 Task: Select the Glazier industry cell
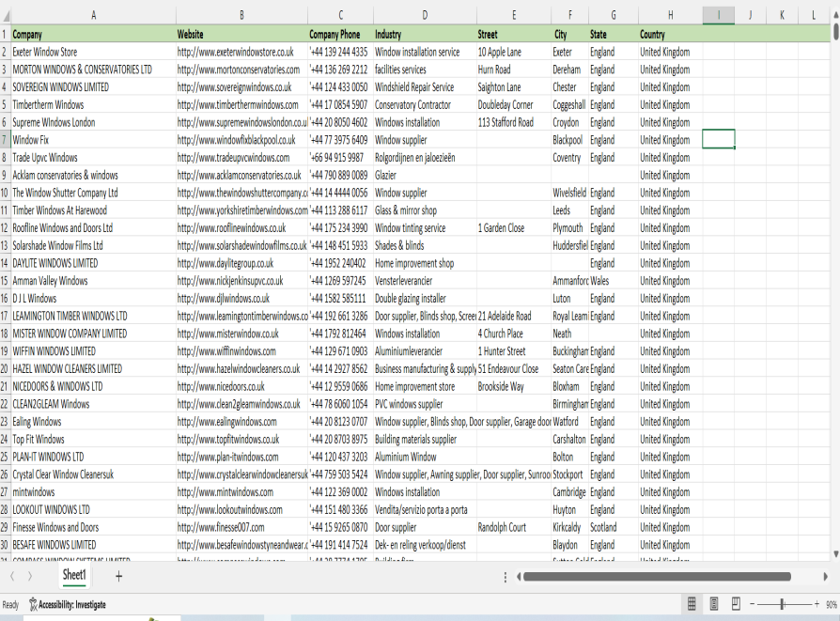tap(425, 175)
